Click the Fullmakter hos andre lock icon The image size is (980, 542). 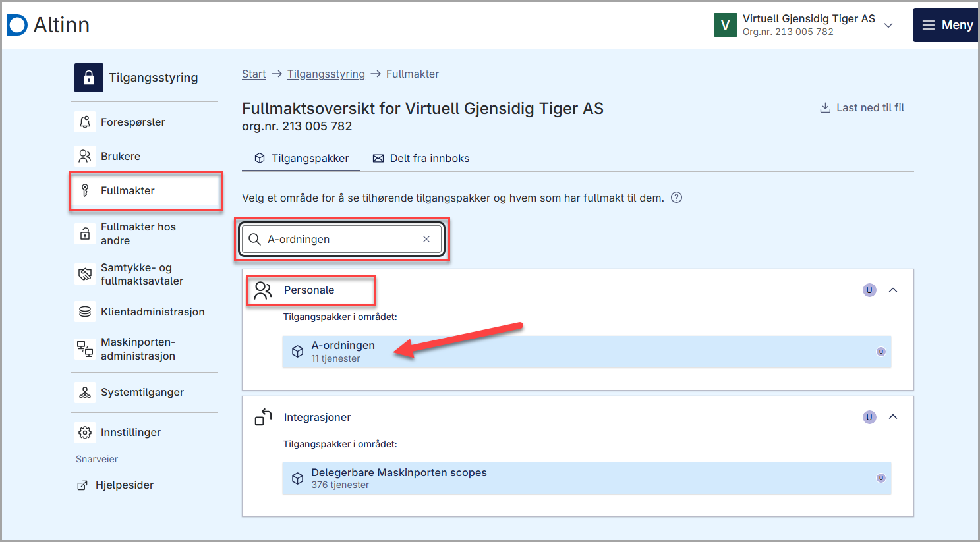click(85, 234)
